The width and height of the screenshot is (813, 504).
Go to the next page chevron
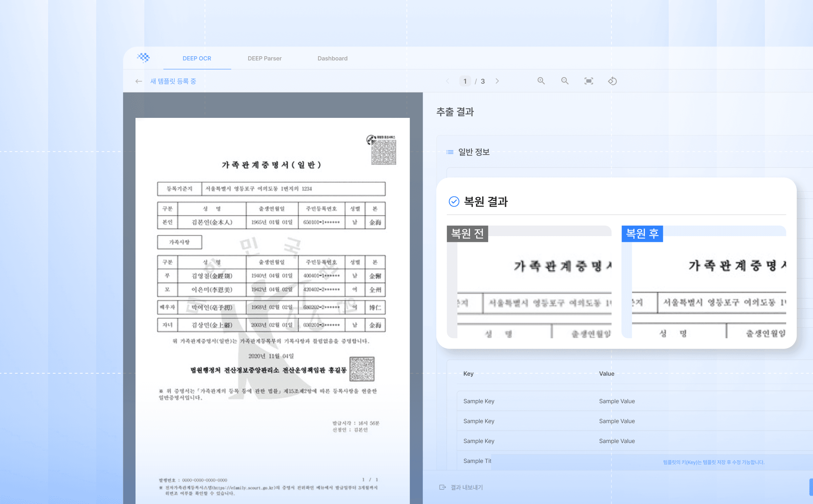pos(497,81)
